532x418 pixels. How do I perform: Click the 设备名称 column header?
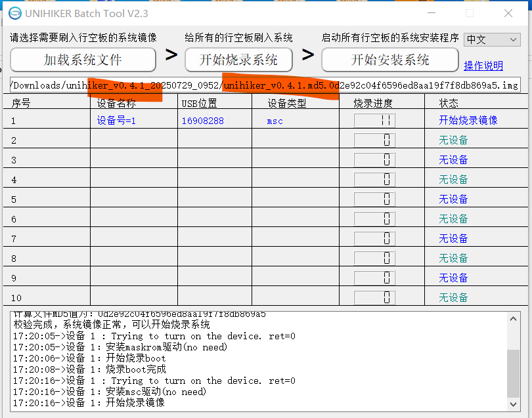pos(116,103)
